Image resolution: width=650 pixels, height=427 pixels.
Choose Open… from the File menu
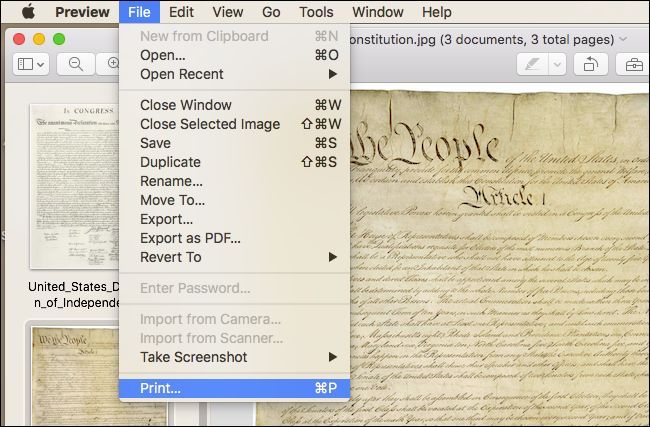[234, 55]
